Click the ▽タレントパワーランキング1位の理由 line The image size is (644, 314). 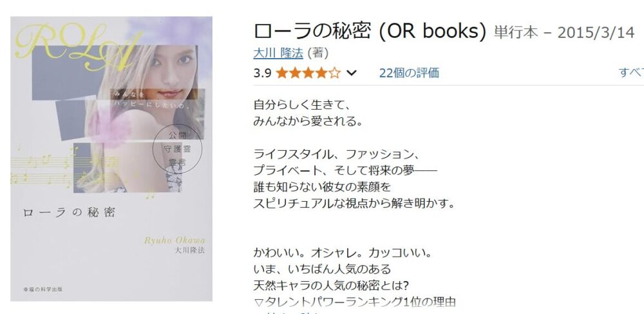[355, 302]
